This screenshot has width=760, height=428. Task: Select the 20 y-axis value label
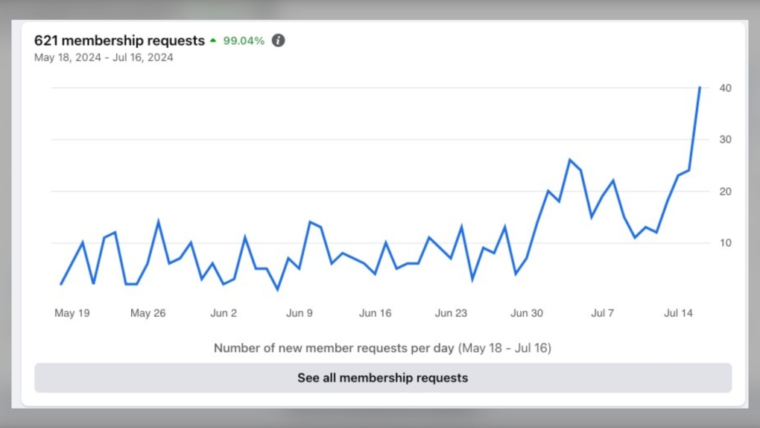[724, 191]
